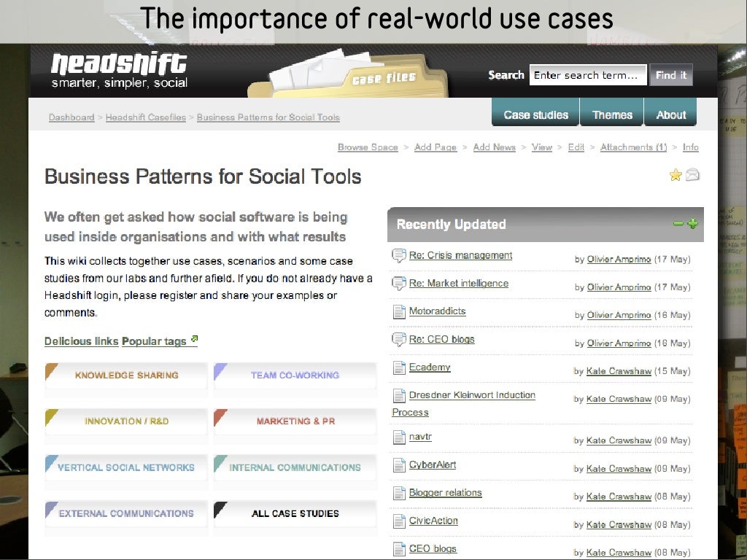
Task: Select View page menu link
Action: coord(542,147)
